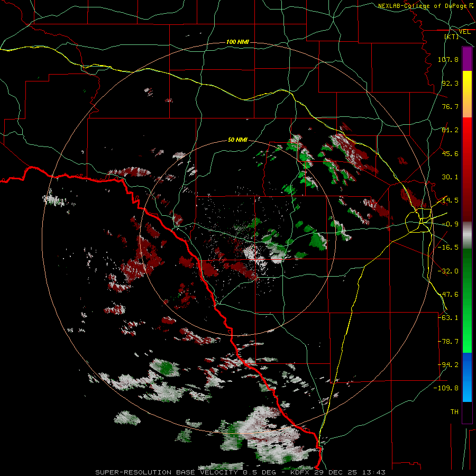Screen dimensions: 476x476
Task: Select the 14.5 legend value
Action: (450, 200)
